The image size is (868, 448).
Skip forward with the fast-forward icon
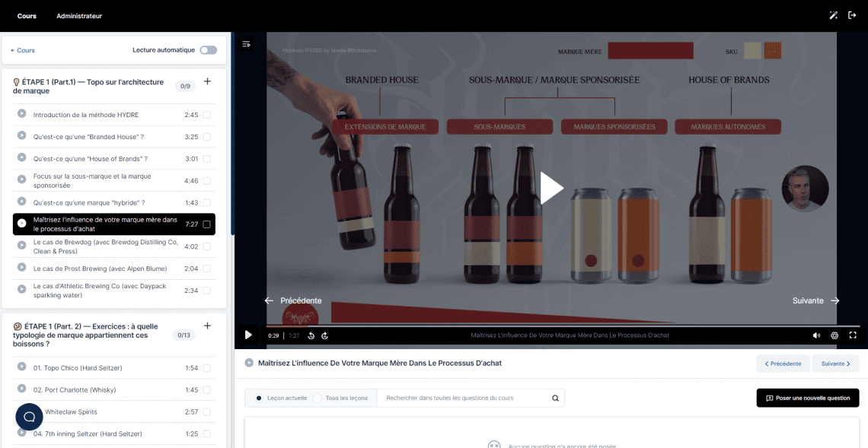coord(325,335)
